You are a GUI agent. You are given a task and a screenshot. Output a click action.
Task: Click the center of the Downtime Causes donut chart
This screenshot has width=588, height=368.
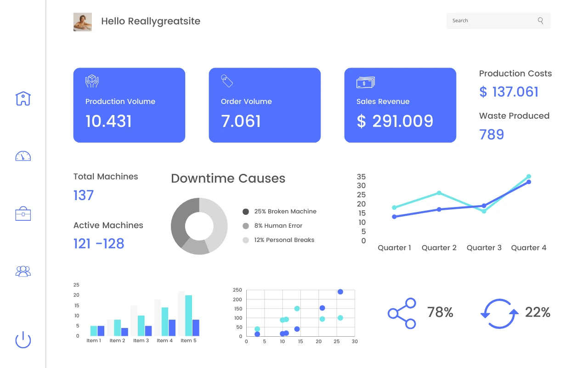click(199, 226)
